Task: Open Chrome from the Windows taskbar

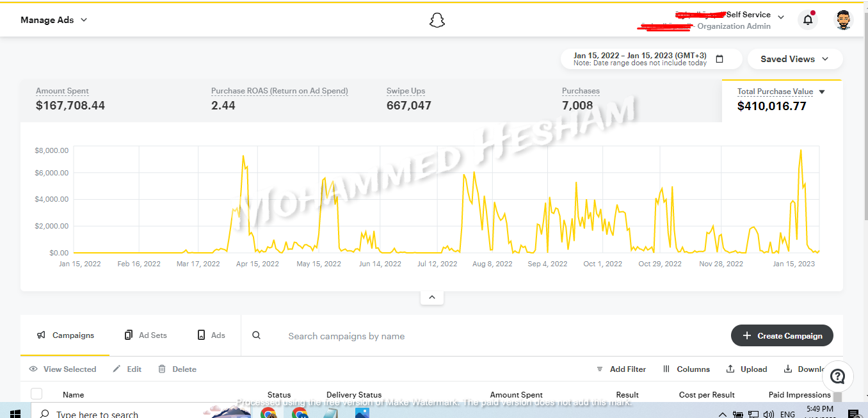Action: (268, 414)
